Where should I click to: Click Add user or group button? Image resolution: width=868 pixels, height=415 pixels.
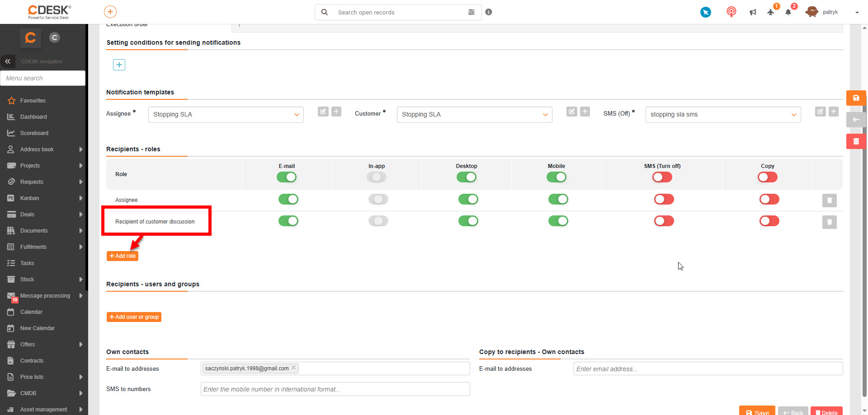tap(134, 317)
